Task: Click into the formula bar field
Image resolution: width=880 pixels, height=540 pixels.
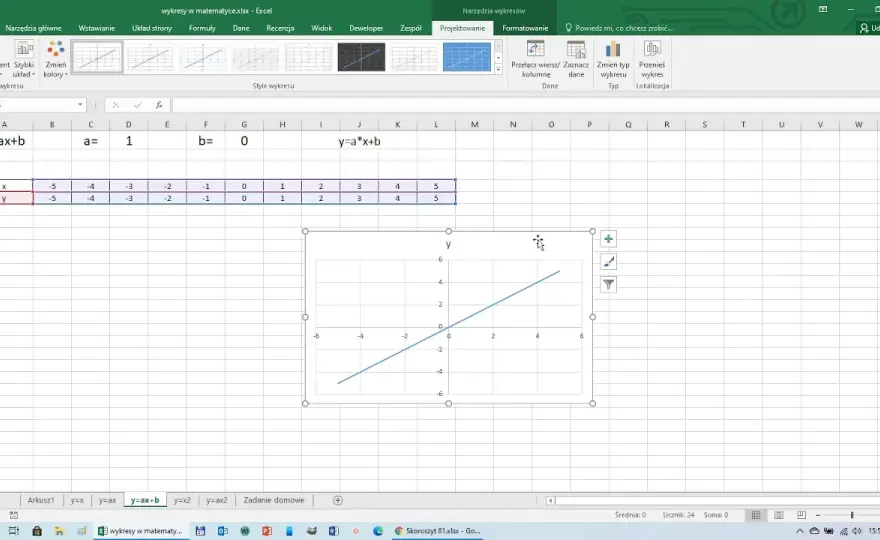Action: (x=525, y=105)
